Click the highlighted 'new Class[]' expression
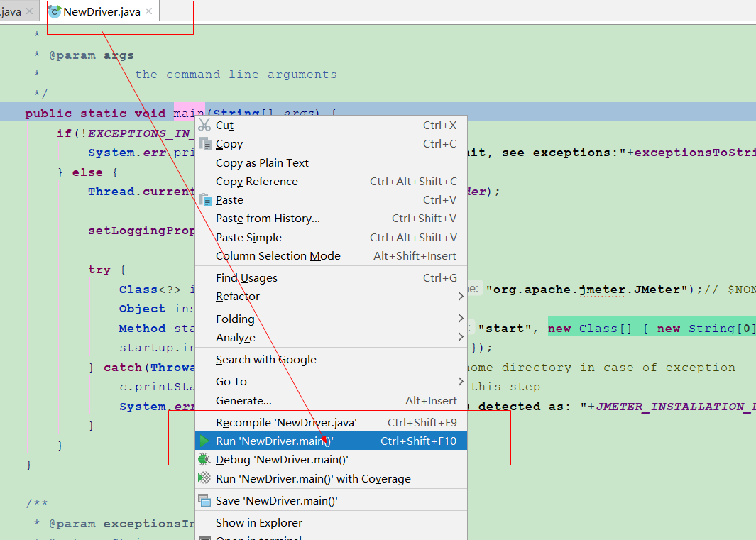 tap(652, 329)
